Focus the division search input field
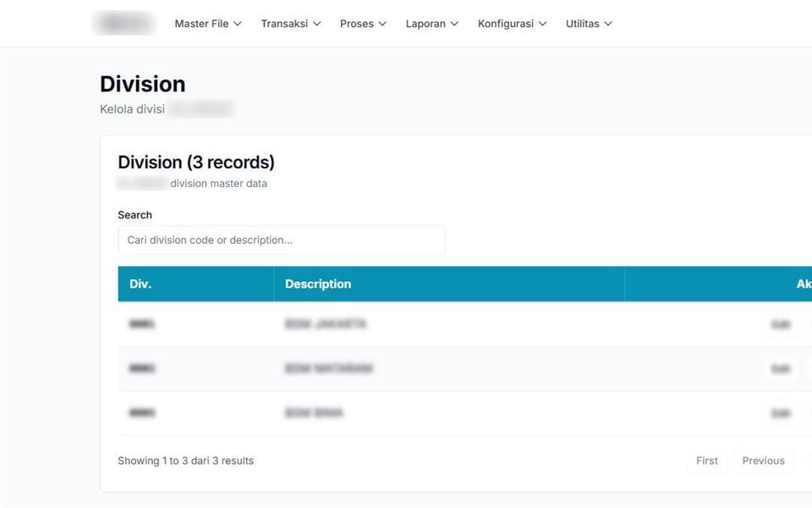 coord(282,240)
